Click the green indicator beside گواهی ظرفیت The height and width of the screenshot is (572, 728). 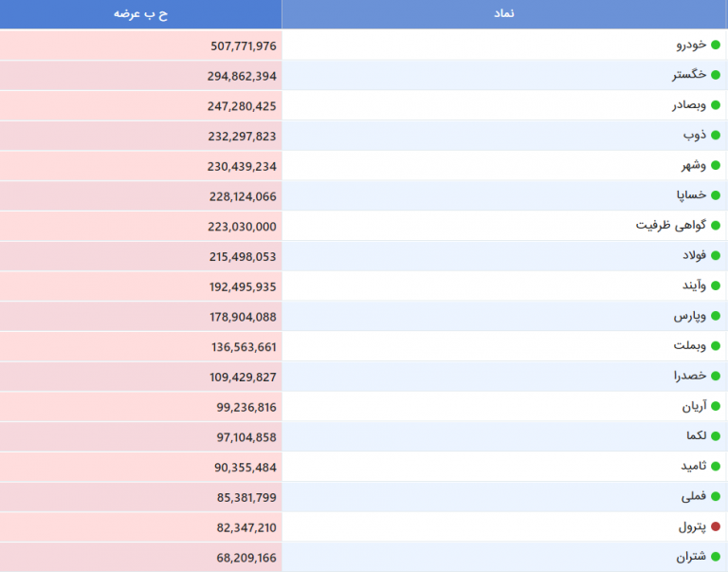716,226
